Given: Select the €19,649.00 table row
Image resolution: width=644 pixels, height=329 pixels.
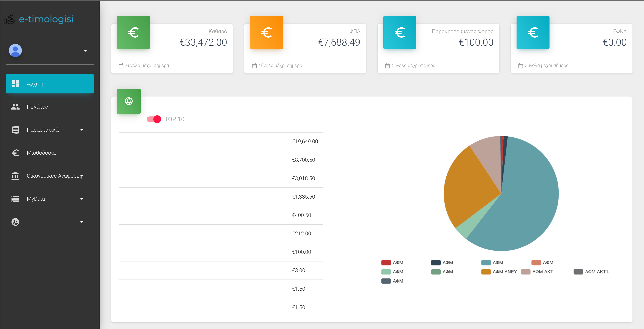Looking at the screenshot, I should [221, 142].
